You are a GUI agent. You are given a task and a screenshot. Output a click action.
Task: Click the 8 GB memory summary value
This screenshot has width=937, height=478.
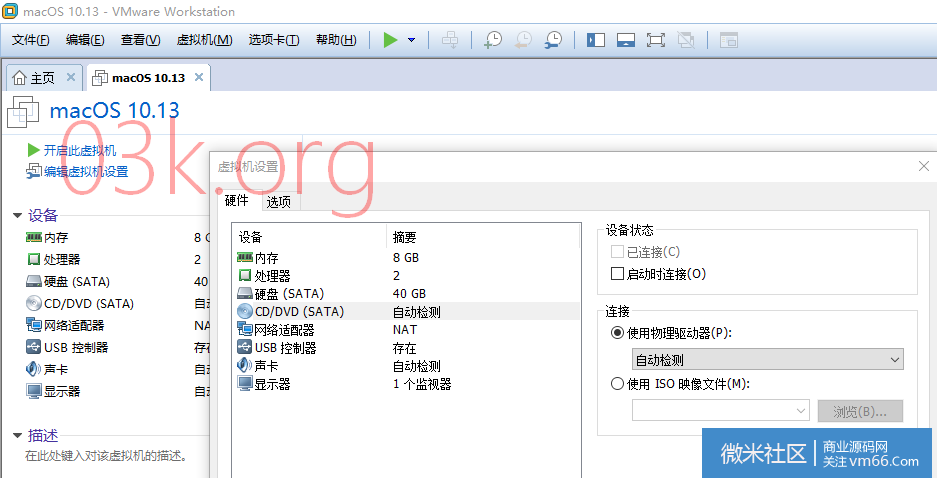[x=406, y=258]
